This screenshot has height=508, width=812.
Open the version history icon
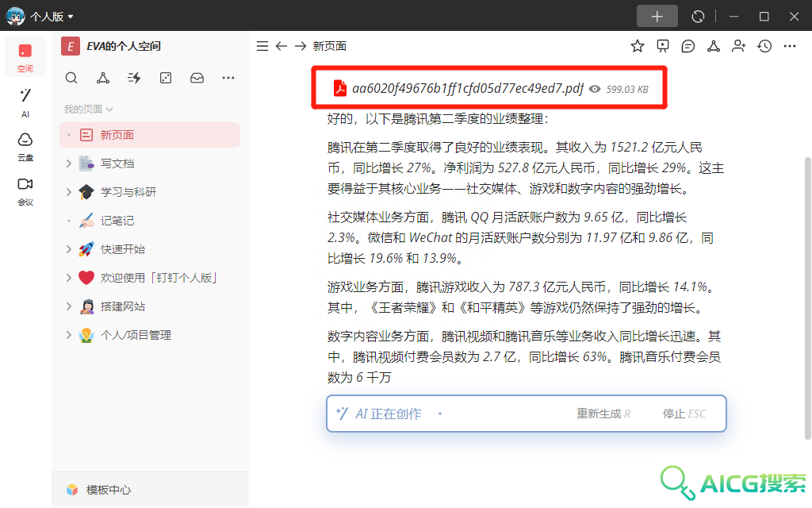[764, 46]
